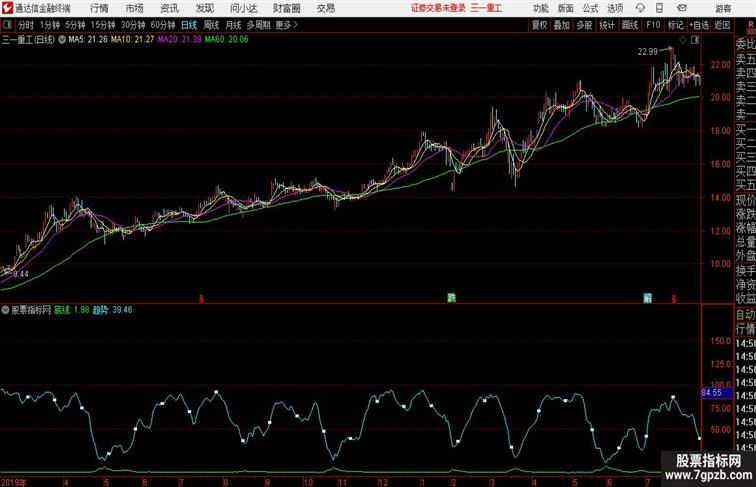This screenshot has width=756, height=487.
Task: Select the 周线 weekly period
Action: (x=211, y=25)
